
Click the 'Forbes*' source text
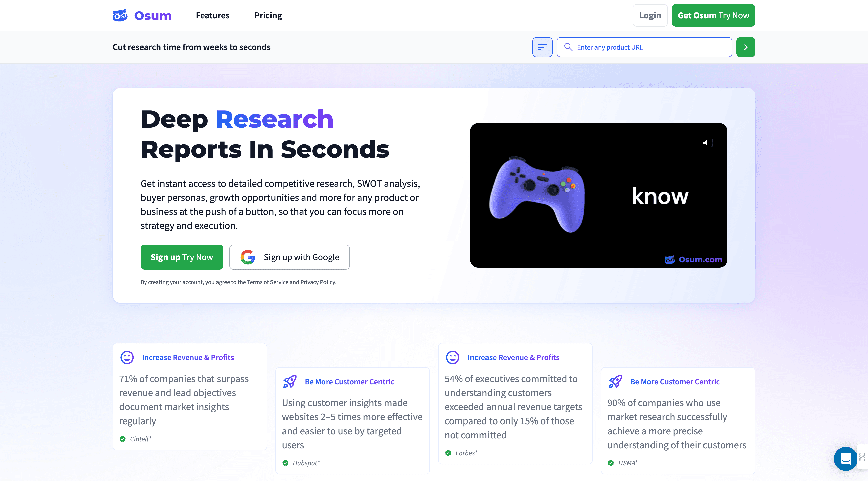[466, 453]
